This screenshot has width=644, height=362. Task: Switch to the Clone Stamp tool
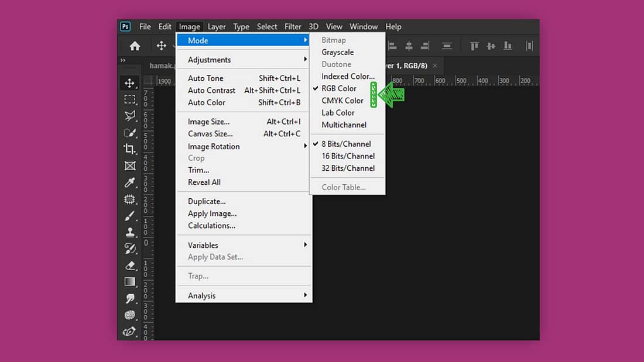click(130, 232)
